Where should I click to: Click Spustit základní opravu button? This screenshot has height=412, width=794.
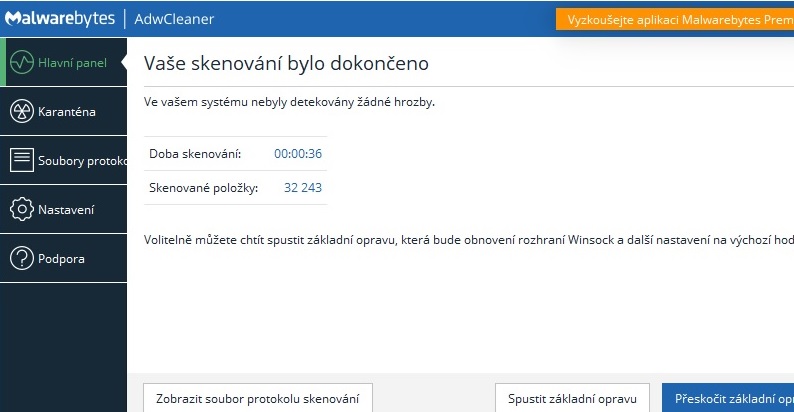point(572,398)
